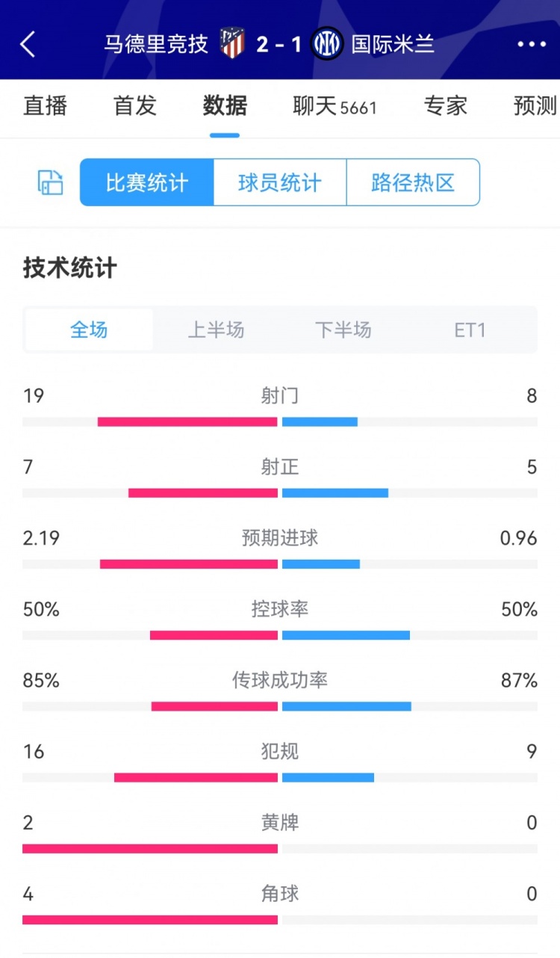
Task: Switch to the 直播 tab
Action: click(46, 106)
